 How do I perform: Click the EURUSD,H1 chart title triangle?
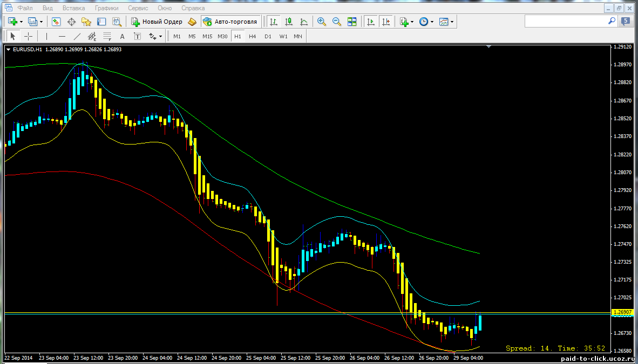pyautogui.click(x=8, y=50)
